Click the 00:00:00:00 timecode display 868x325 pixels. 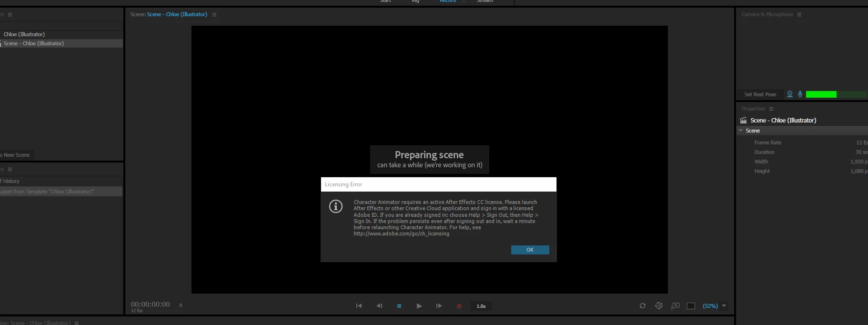coord(151,304)
